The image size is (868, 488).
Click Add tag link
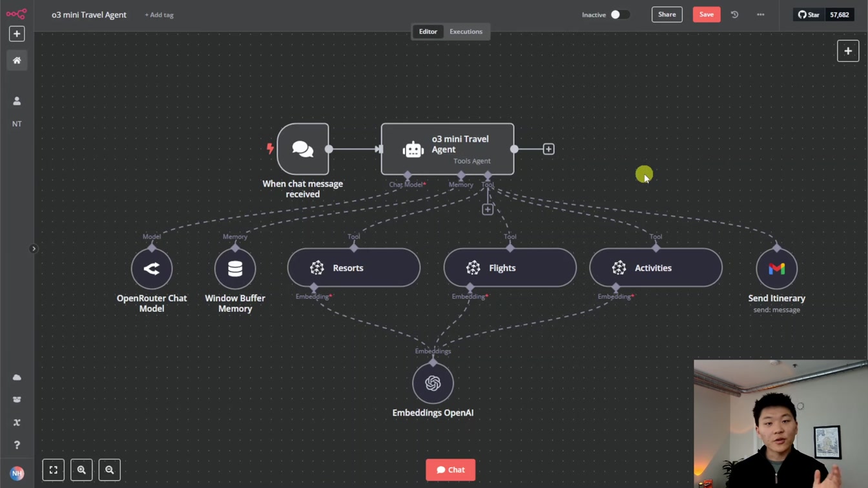159,15
